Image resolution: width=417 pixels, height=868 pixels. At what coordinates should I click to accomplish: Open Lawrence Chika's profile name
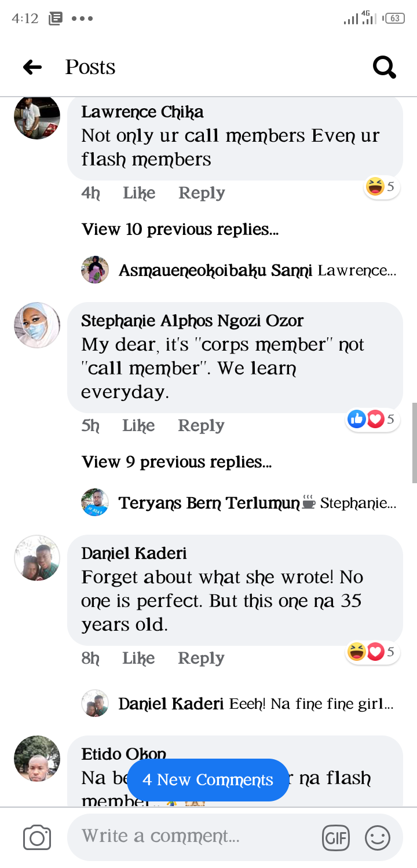142,112
